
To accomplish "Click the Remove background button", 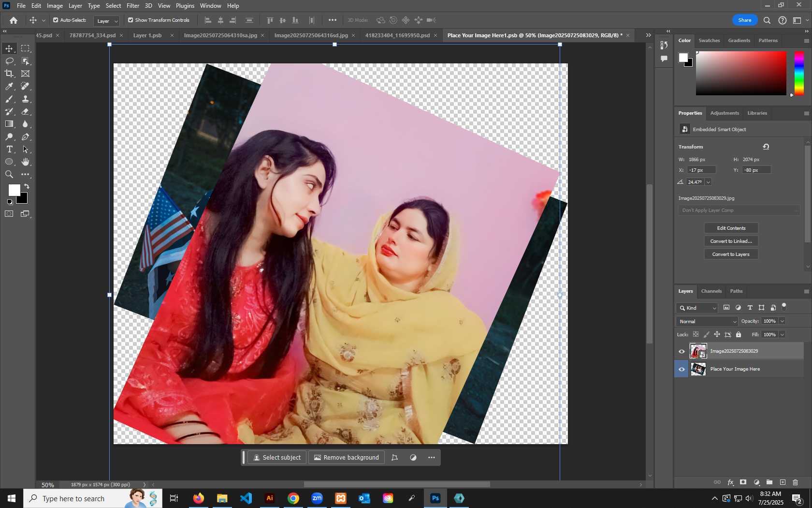I will click(x=347, y=457).
